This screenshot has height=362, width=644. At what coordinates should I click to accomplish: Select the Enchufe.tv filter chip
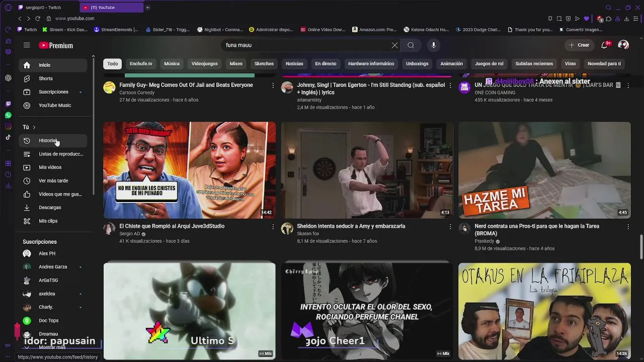(141, 64)
